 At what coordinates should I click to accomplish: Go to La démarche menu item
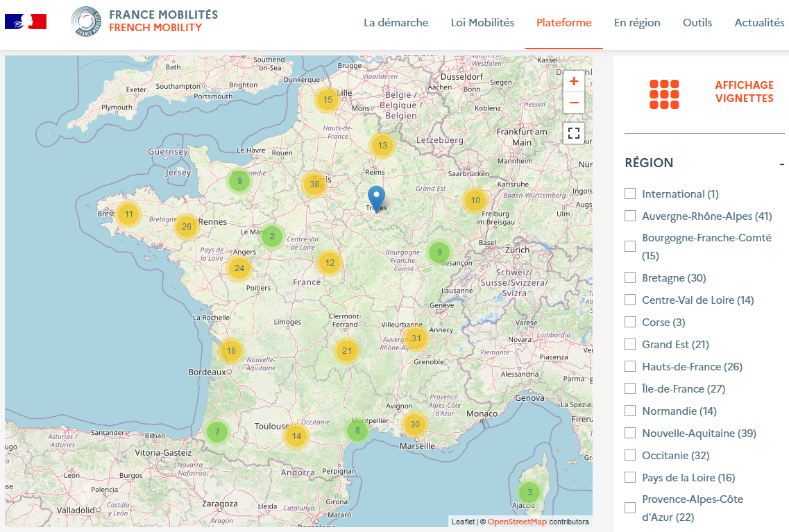click(x=396, y=23)
